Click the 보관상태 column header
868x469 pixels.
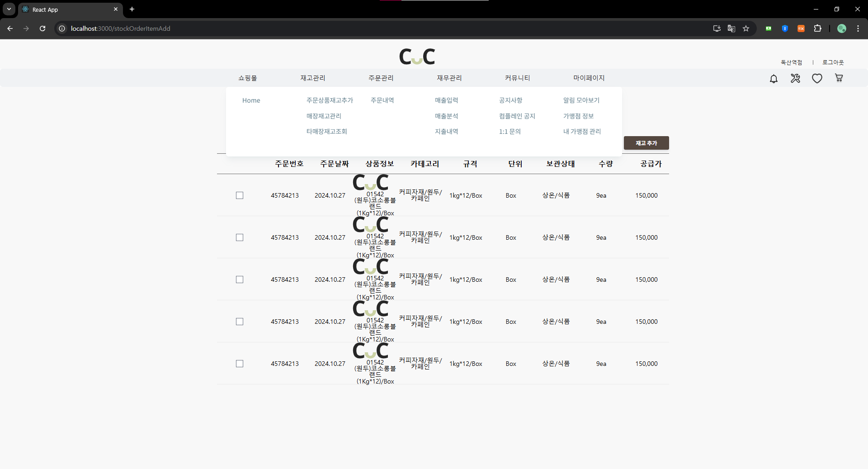coord(561,164)
